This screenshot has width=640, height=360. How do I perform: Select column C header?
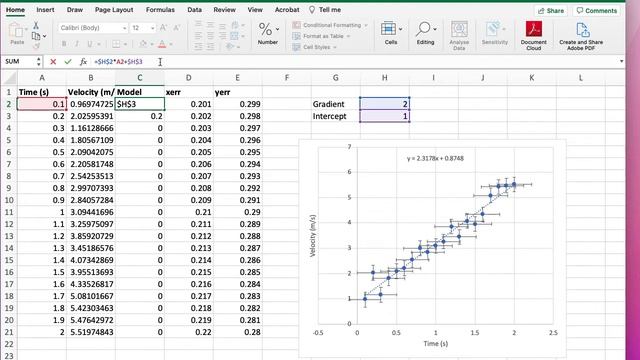pos(140,78)
